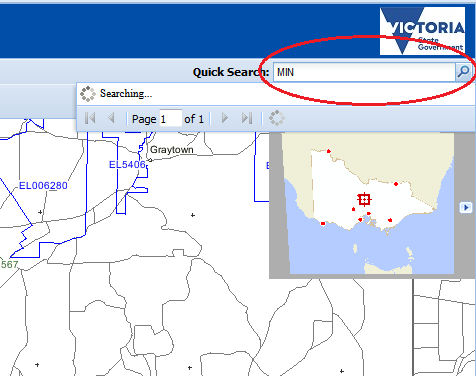Image resolution: width=476 pixels, height=376 pixels.
Task: Click the red crosshair on overview map
Action: tap(364, 199)
